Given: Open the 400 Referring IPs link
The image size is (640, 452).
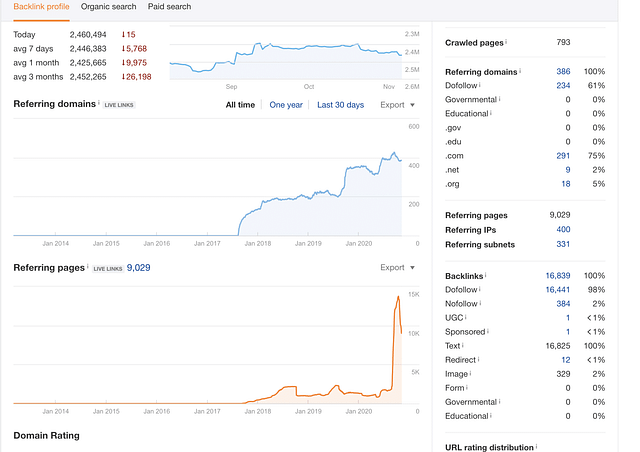Looking at the screenshot, I should point(563,229).
